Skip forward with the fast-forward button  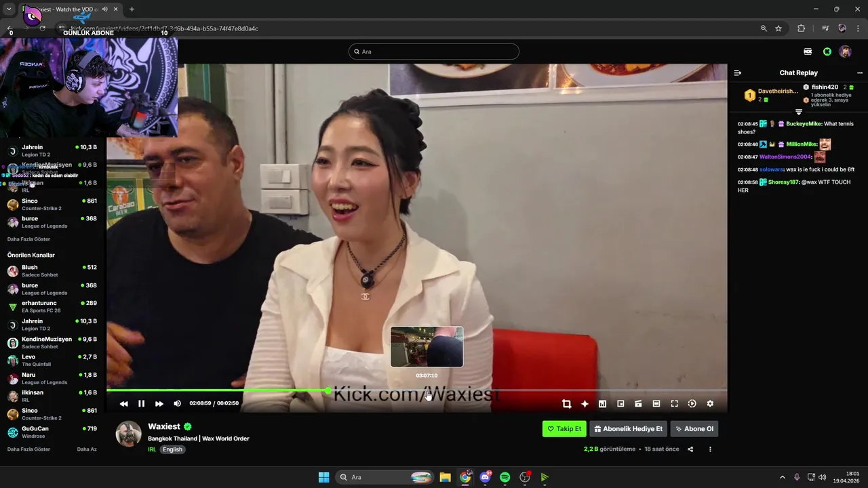[159, 404]
